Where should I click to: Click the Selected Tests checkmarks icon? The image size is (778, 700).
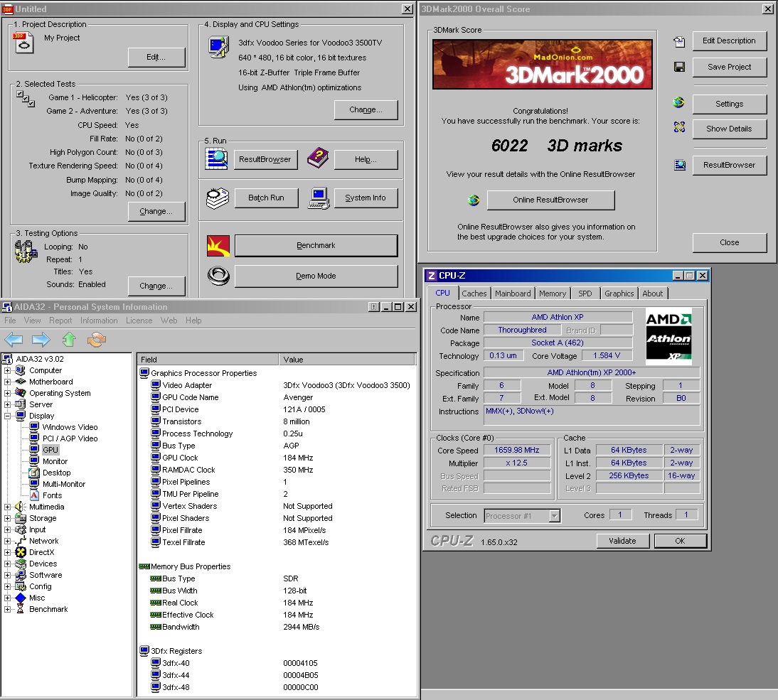(x=26, y=99)
